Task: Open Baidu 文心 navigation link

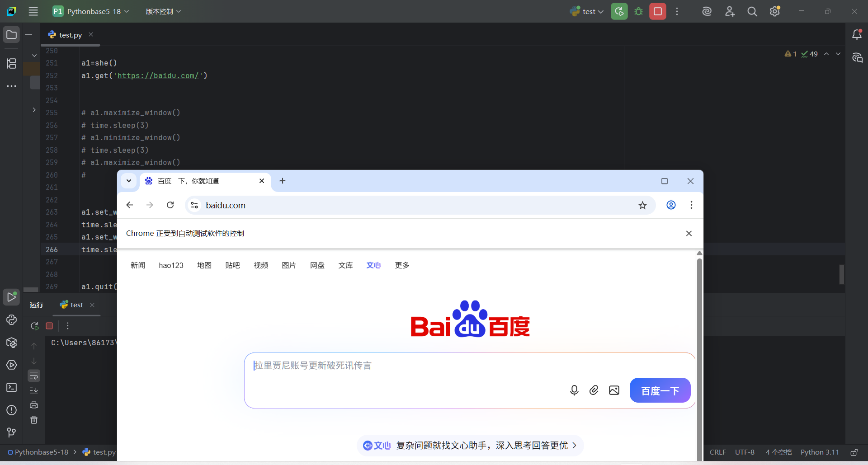Action: [x=373, y=265]
